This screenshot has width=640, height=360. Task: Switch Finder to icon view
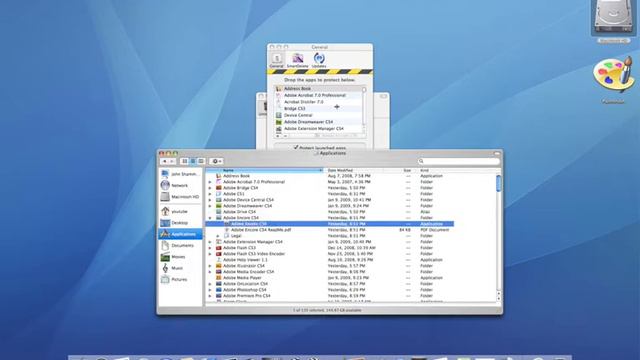184,162
